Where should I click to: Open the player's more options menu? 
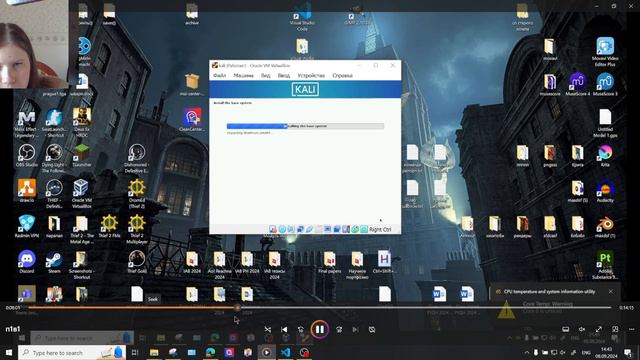coord(631,329)
